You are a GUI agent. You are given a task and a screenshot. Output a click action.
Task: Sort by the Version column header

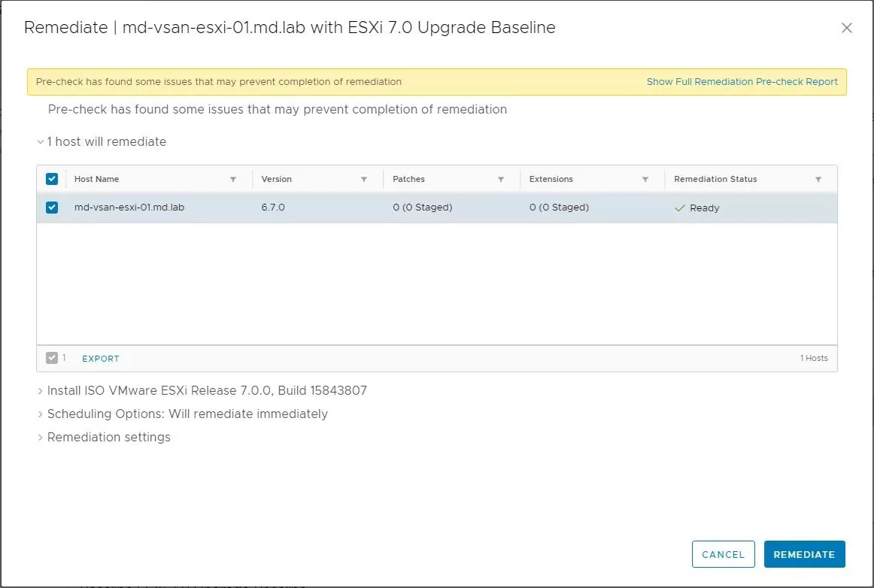point(277,179)
